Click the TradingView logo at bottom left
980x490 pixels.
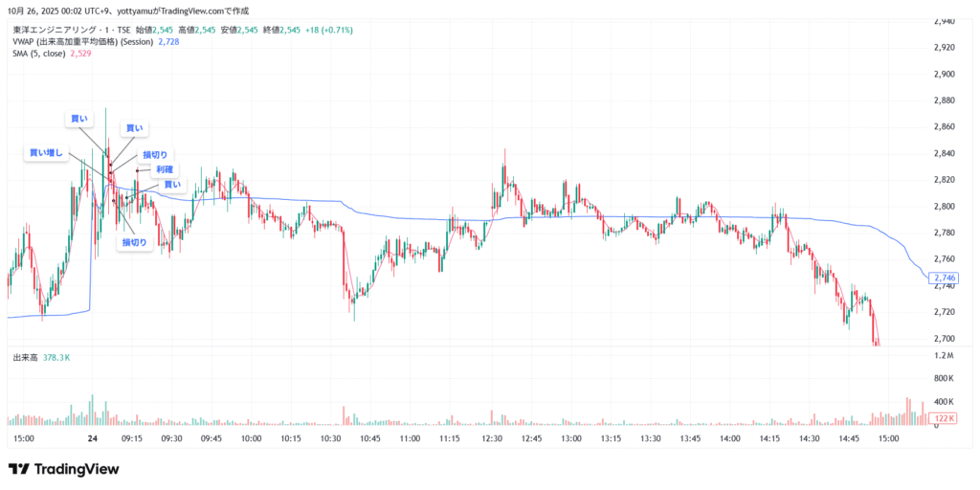tap(63, 469)
